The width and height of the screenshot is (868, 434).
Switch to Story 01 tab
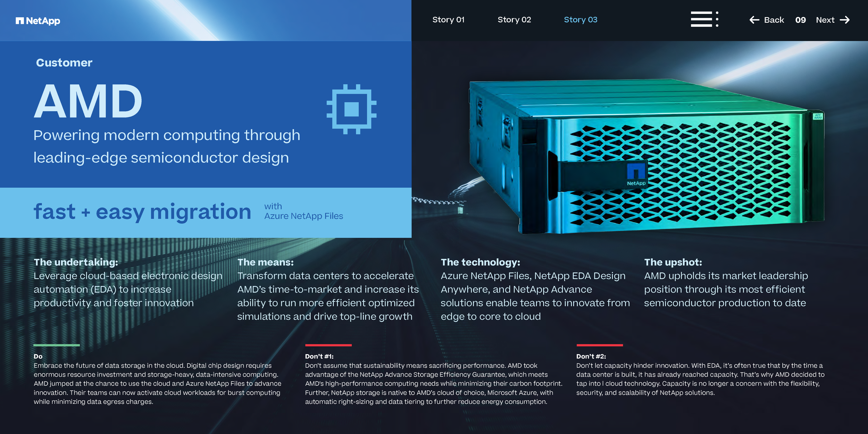(448, 20)
